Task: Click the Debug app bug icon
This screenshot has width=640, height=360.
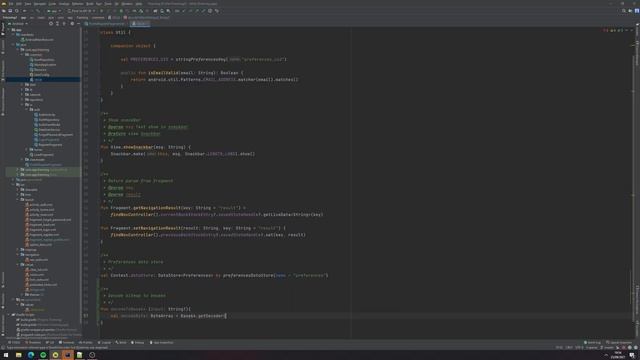Action: click(121, 11)
